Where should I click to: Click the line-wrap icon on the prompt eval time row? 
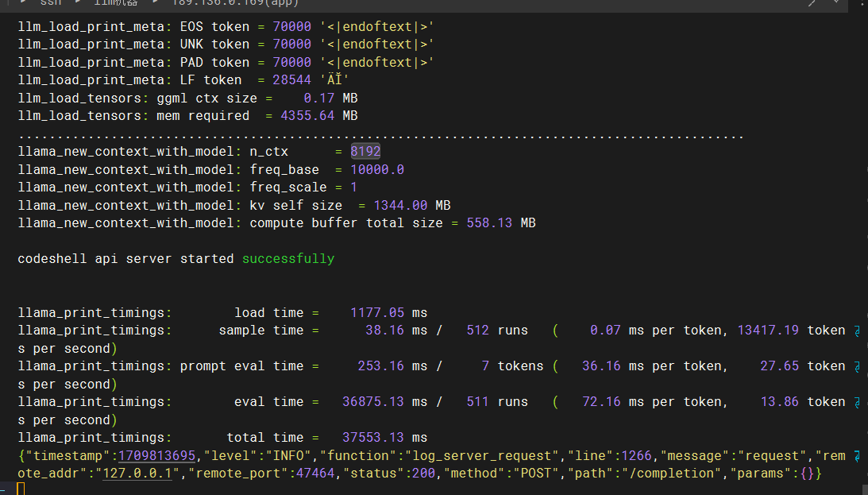[857, 367]
